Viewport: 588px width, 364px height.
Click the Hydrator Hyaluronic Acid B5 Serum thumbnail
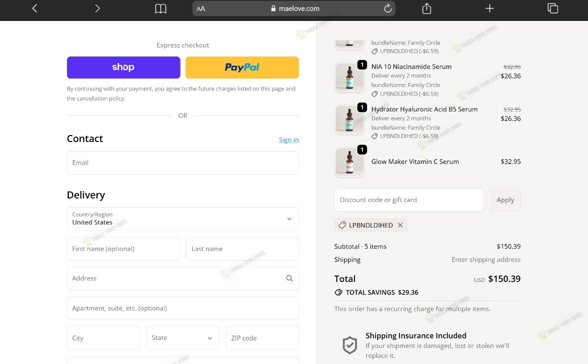349,119
